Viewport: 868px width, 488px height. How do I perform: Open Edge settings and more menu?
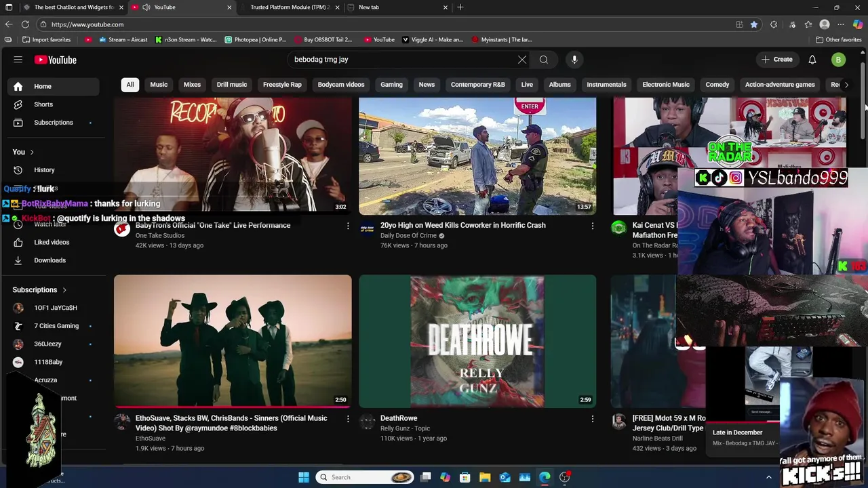[x=841, y=24]
